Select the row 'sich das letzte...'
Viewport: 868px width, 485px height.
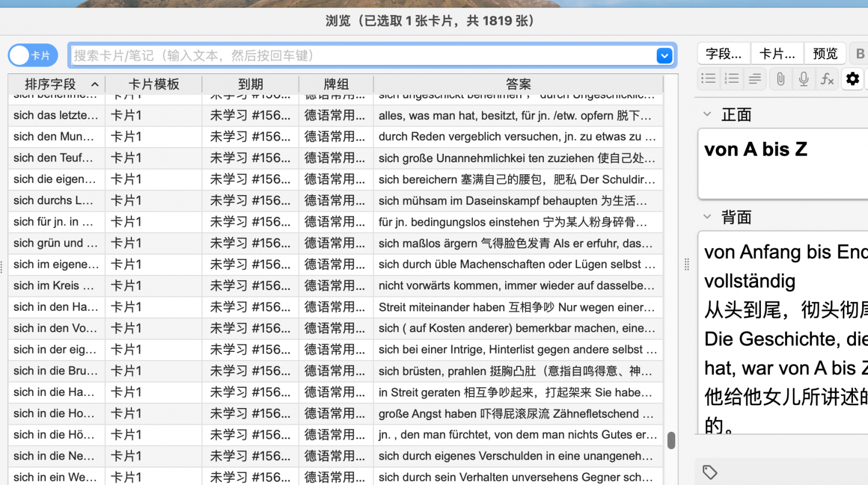tap(336, 115)
